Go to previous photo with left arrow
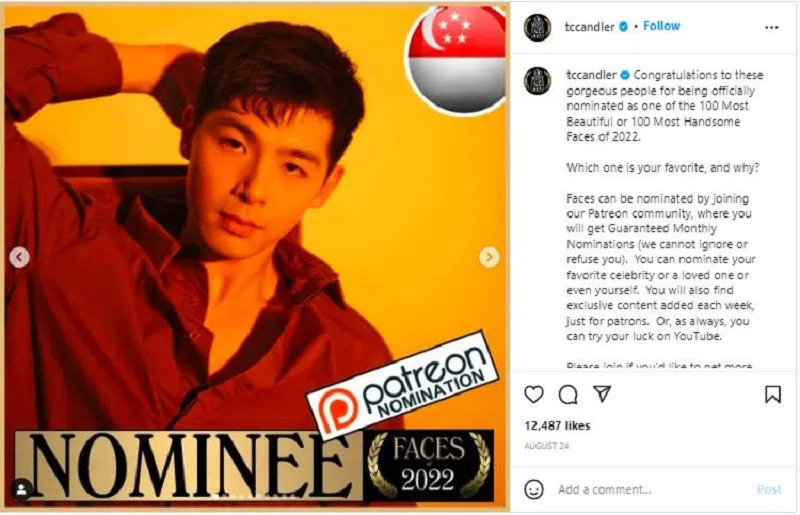Image resolution: width=800 pixels, height=515 pixels. click(x=19, y=257)
